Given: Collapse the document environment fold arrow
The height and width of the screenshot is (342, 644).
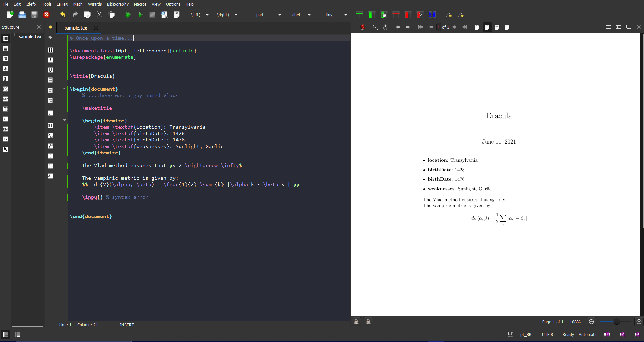Looking at the screenshot, I should tap(64, 88).
